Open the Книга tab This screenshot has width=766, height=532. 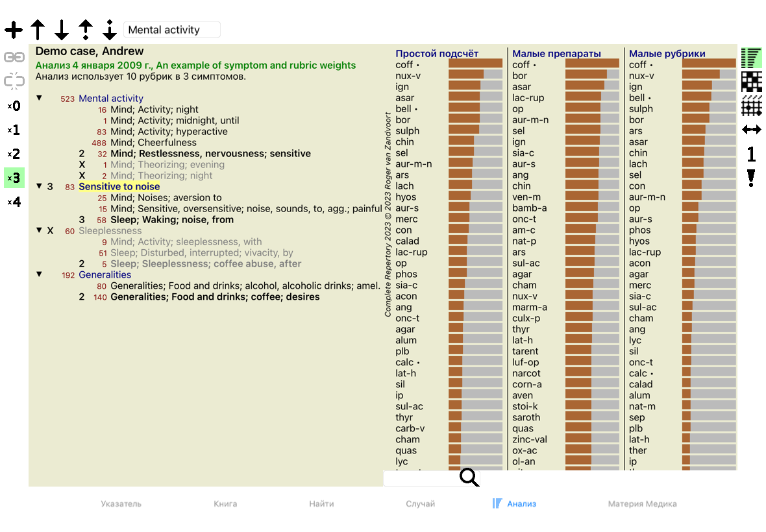pyautogui.click(x=225, y=503)
